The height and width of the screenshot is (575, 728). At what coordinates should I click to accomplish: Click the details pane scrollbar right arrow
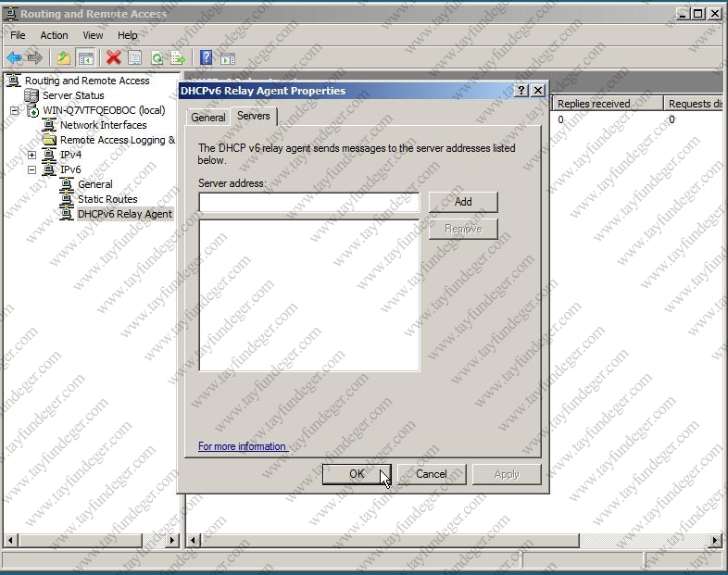[x=715, y=540]
